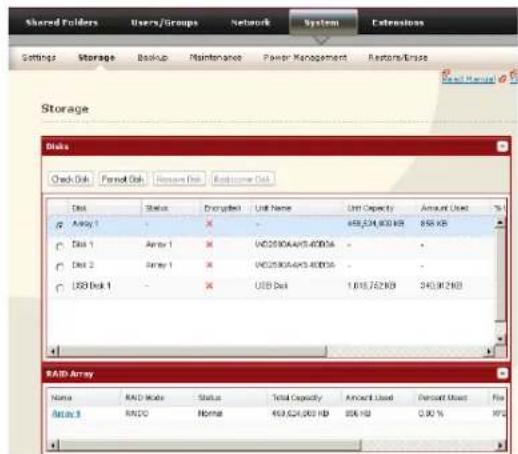Click the Read Manual book icon
The height and width of the screenshot is (454, 518).
point(446,74)
